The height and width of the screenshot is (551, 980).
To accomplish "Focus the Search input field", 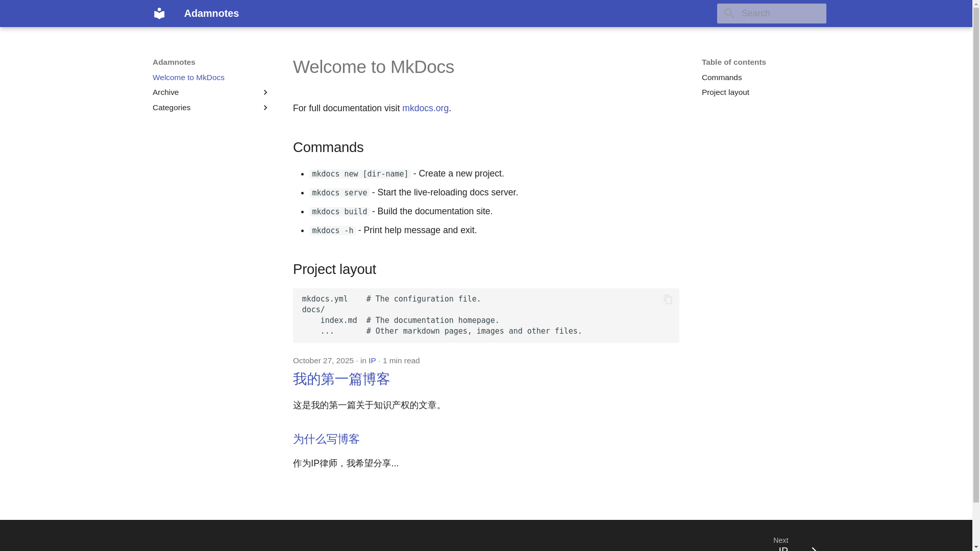I will tap(781, 13).
